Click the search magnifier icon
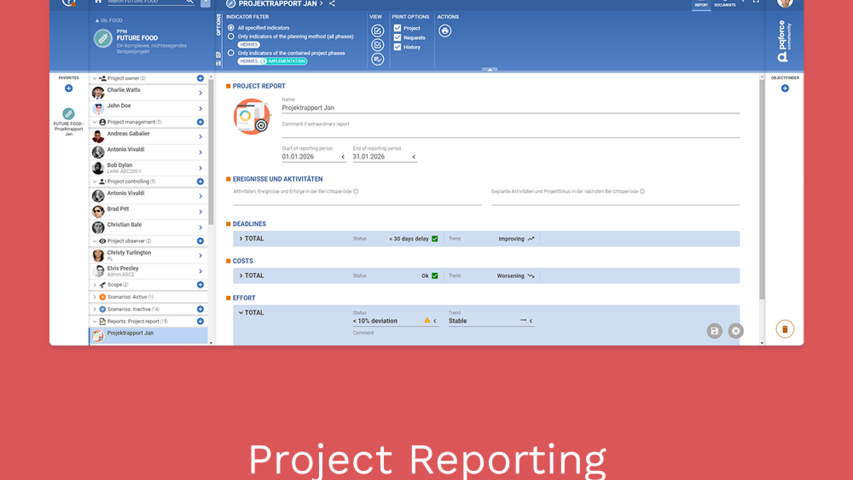The image size is (853, 480). coord(190,2)
